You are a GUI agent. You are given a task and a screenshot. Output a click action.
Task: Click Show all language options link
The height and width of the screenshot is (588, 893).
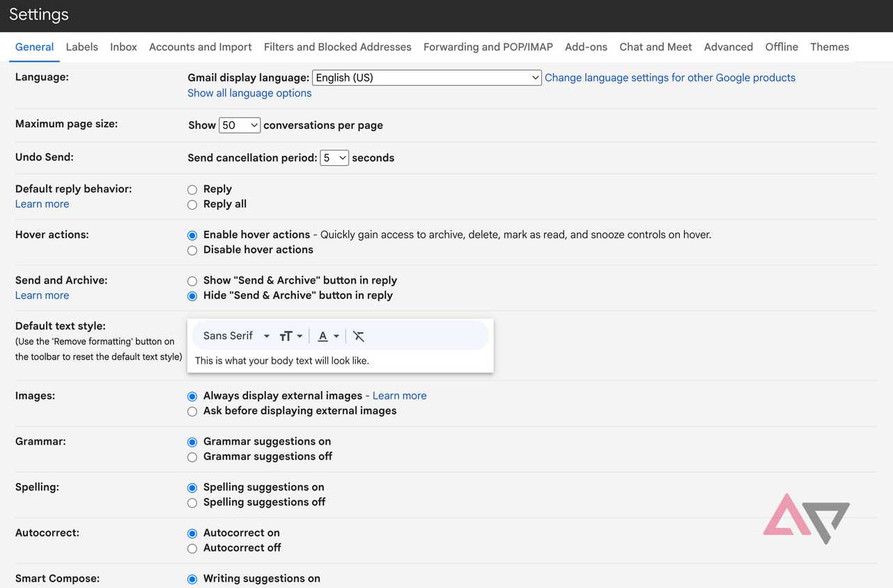click(249, 93)
